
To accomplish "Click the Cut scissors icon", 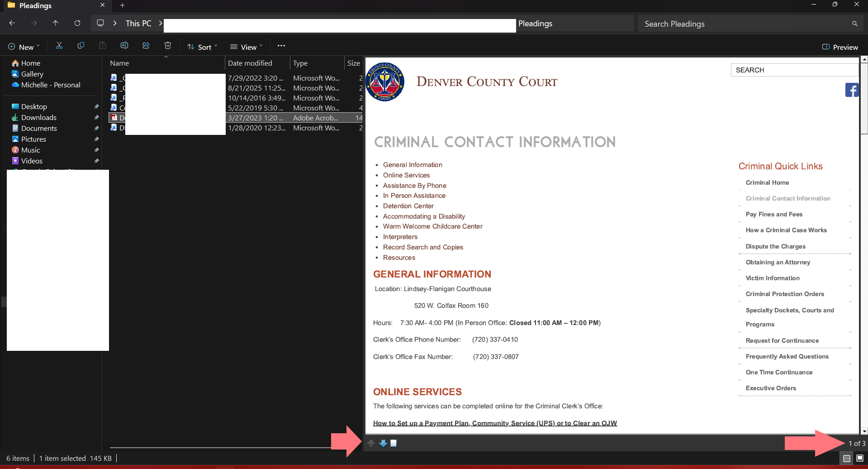I will click(x=59, y=46).
